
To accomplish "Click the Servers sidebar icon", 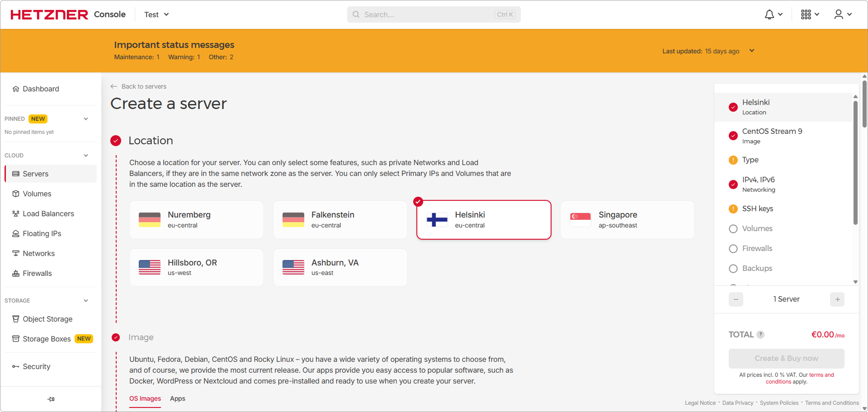I will coord(16,174).
